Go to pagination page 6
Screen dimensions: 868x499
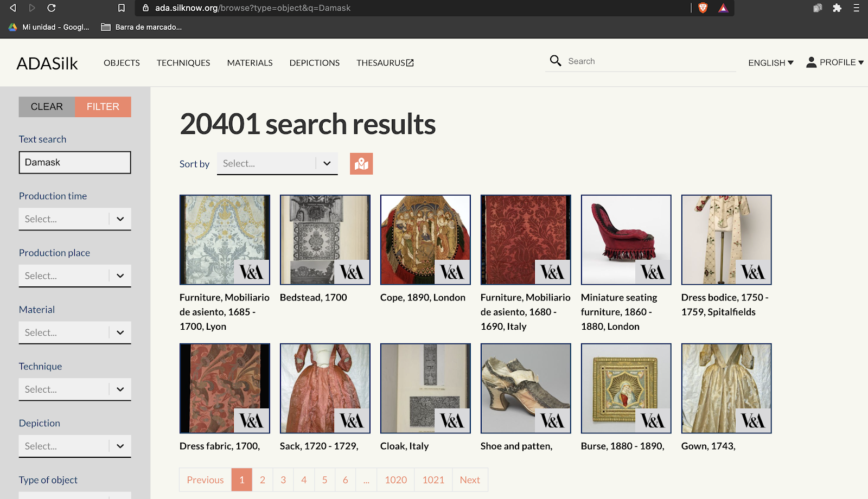tap(346, 480)
